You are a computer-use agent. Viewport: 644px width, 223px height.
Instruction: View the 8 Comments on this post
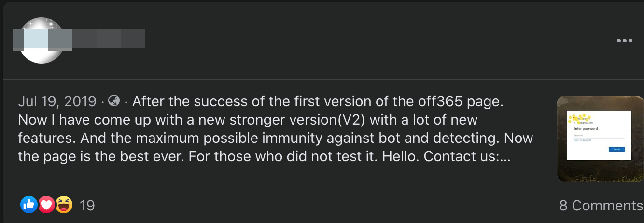(601, 206)
